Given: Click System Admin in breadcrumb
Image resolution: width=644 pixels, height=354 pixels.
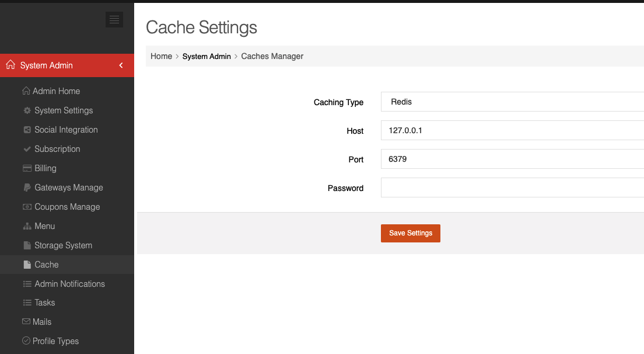Looking at the screenshot, I should (x=206, y=56).
